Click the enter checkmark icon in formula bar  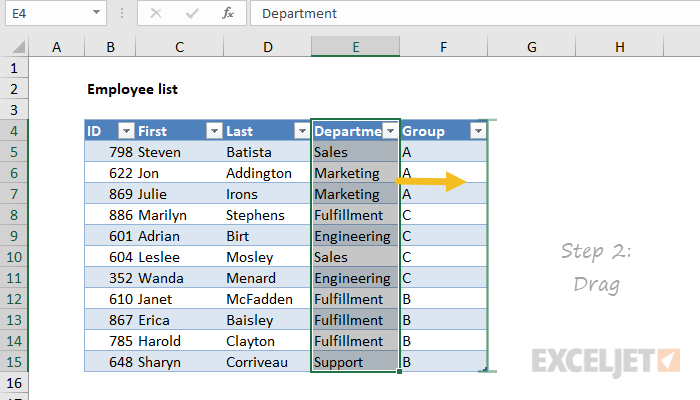pos(191,13)
